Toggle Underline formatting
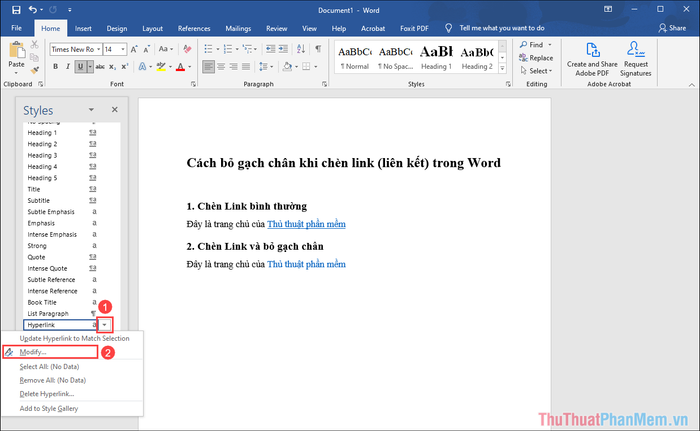 tap(80, 67)
